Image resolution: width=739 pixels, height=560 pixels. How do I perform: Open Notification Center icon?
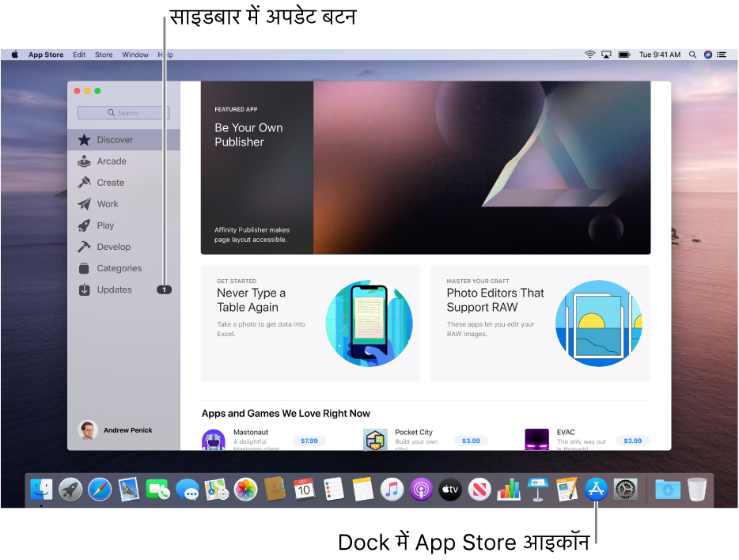coord(722,55)
